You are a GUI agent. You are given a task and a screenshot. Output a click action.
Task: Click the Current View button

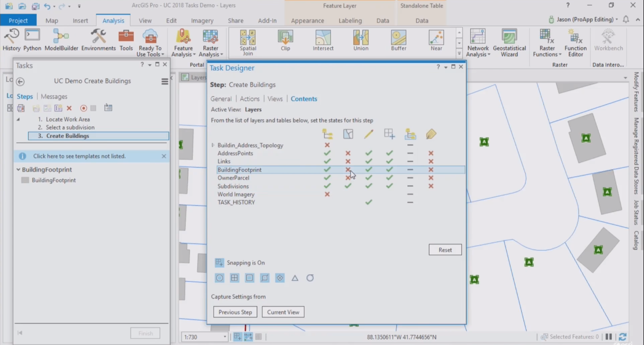click(x=283, y=312)
